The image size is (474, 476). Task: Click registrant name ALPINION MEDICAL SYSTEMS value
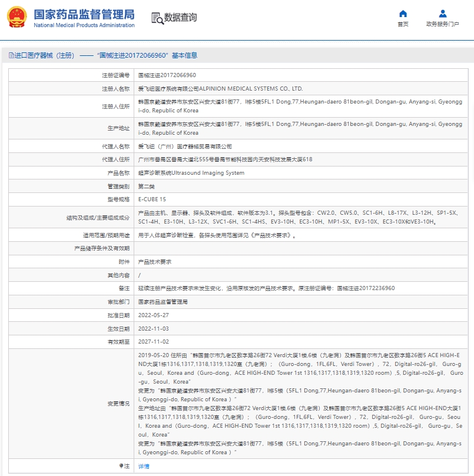coord(221,89)
